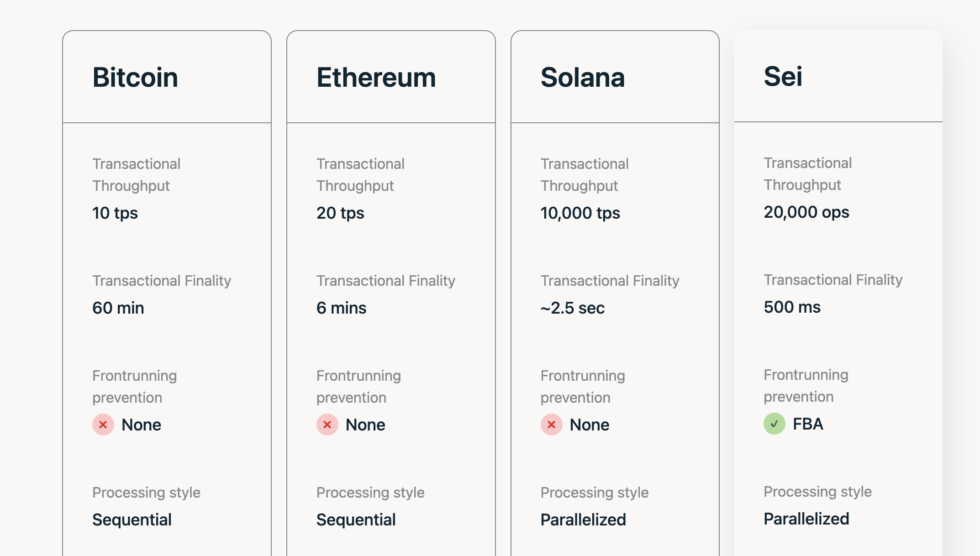Click the 10,000 tps throughput value
The width and height of the screenshot is (980, 556).
click(580, 213)
